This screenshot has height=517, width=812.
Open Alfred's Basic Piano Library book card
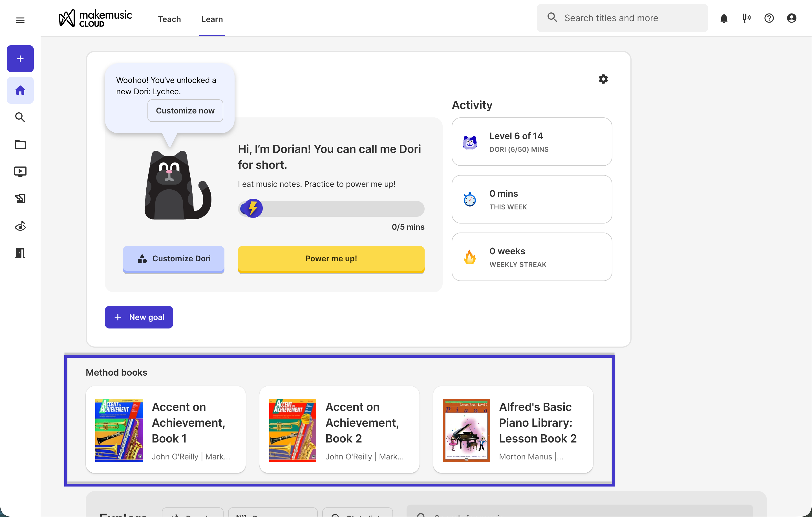click(x=513, y=430)
